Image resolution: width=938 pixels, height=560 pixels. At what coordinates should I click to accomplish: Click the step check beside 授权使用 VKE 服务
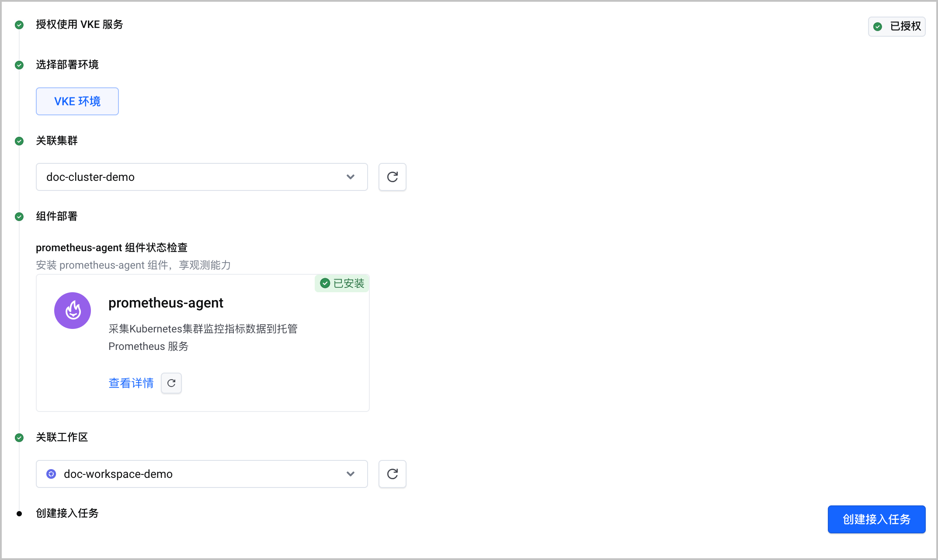click(x=19, y=25)
